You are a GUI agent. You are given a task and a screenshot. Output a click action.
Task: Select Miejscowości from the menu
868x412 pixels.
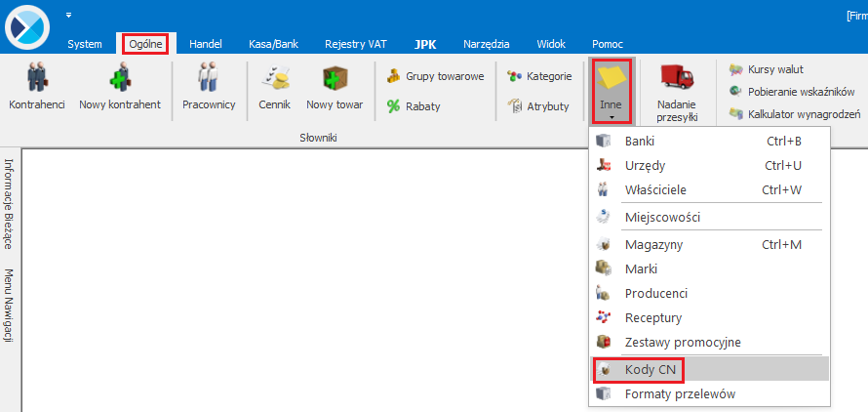tap(710, 218)
